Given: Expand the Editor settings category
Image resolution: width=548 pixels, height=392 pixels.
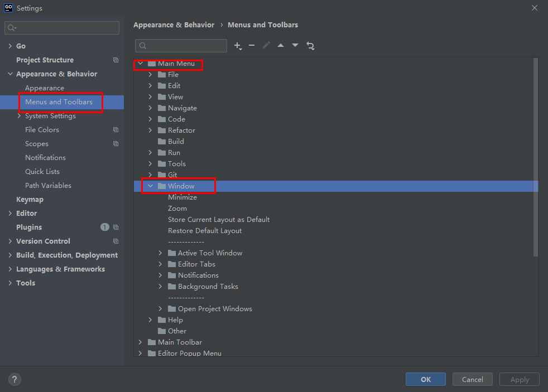Looking at the screenshot, I should click(10, 213).
